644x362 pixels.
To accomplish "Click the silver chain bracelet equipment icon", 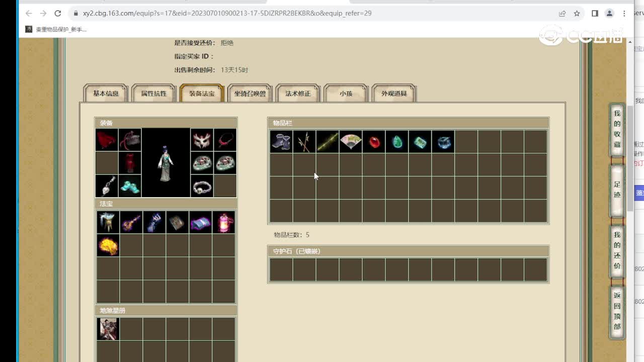I will coord(202,186).
